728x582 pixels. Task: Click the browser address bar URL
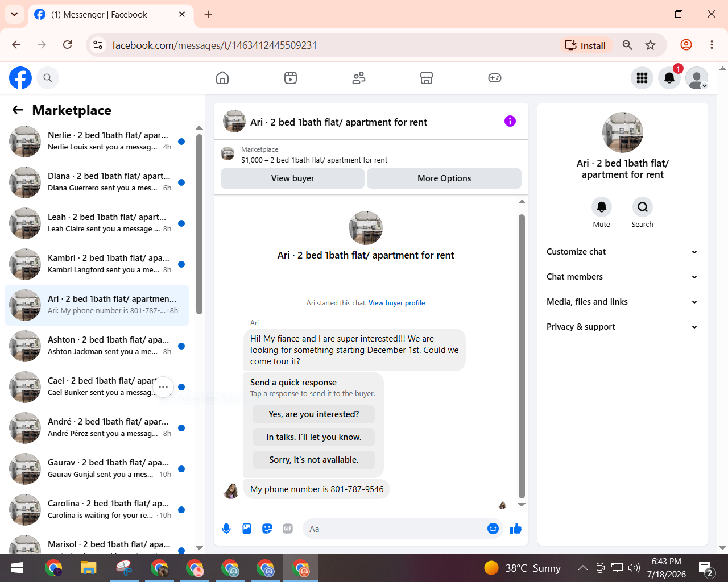click(214, 45)
